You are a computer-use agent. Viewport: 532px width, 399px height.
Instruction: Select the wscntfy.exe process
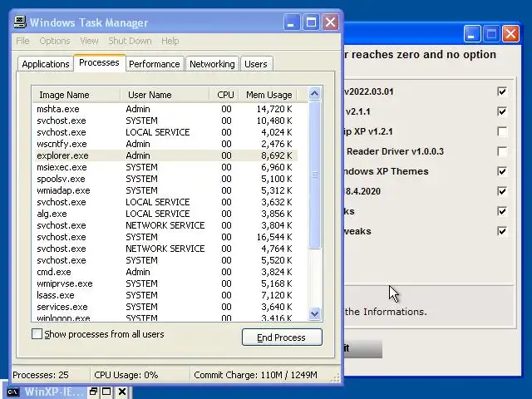[166, 144]
